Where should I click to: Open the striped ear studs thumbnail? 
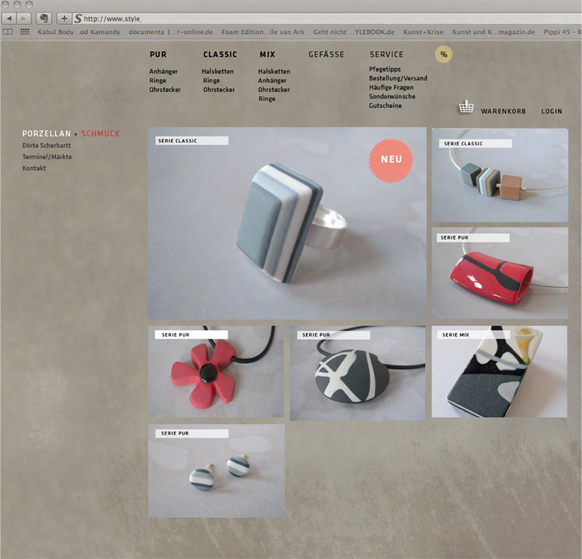[x=216, y=471]
